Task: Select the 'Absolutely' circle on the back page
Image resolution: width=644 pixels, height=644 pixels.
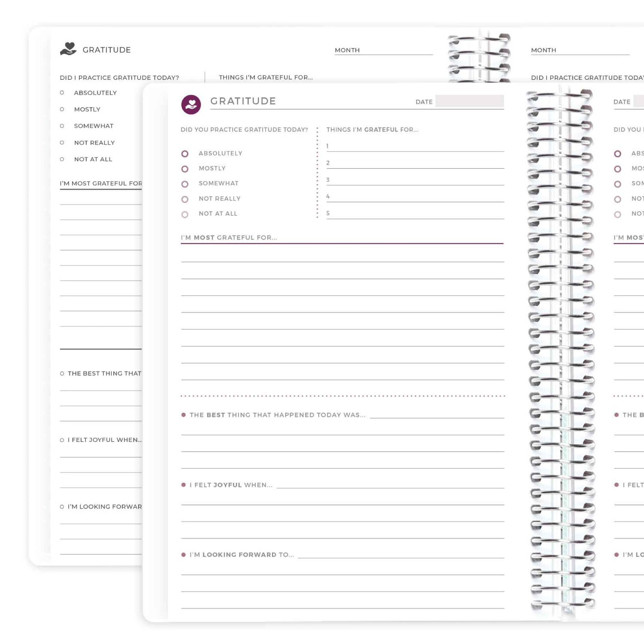Action: click(62, 93)
